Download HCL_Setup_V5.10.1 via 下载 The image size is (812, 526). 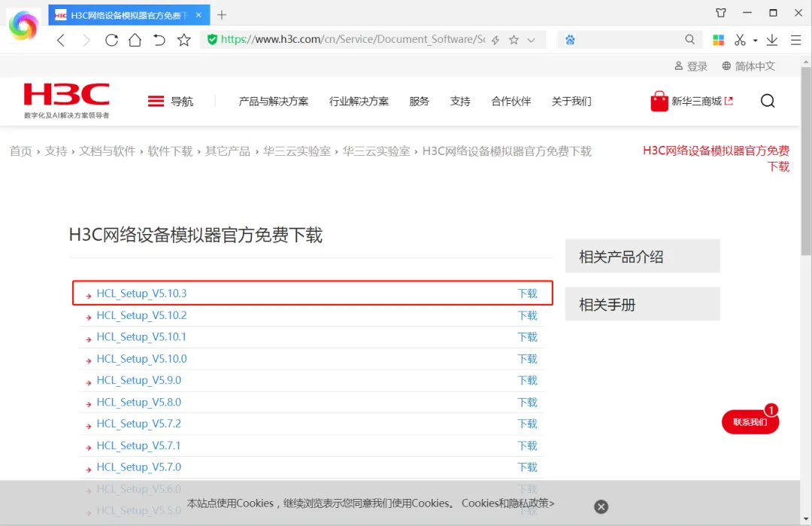pyautogui.click(x=527, y=337)
